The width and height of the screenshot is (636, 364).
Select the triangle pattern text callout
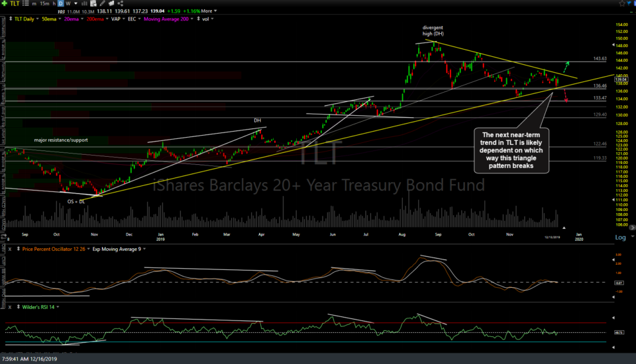(511, 150)
